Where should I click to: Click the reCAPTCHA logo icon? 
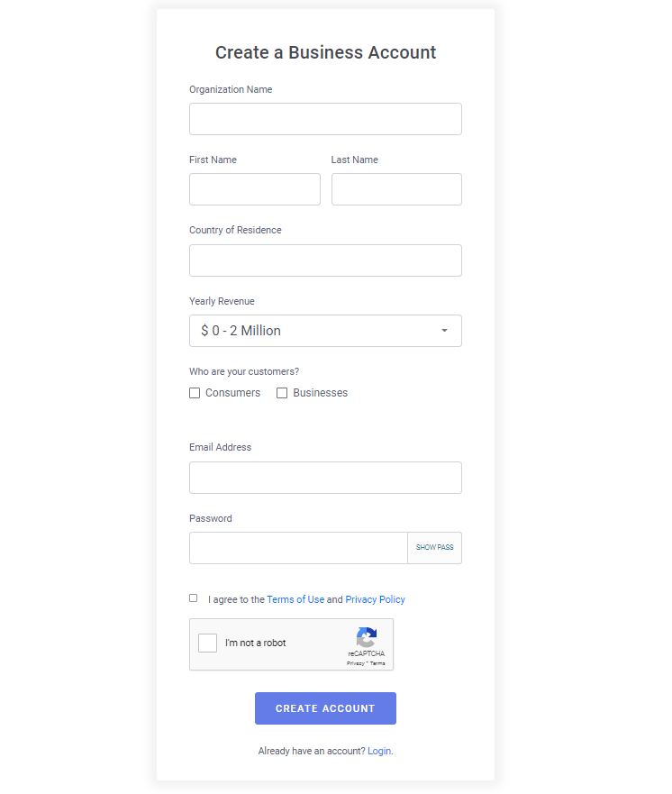(367, 637)
